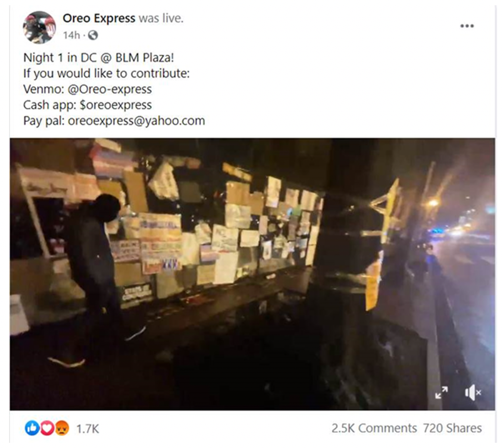Expand the video to fullscreen
502x448 pixels.
[x=441, y=392]
